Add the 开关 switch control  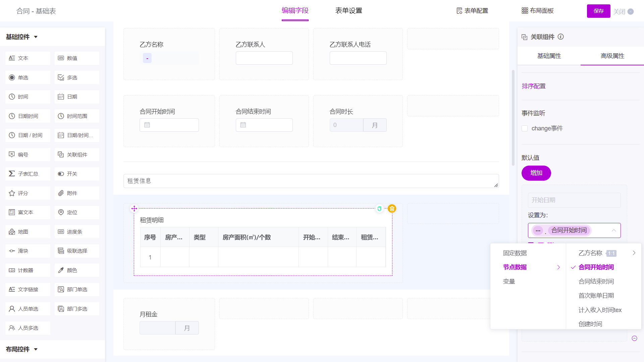(77, 174)
